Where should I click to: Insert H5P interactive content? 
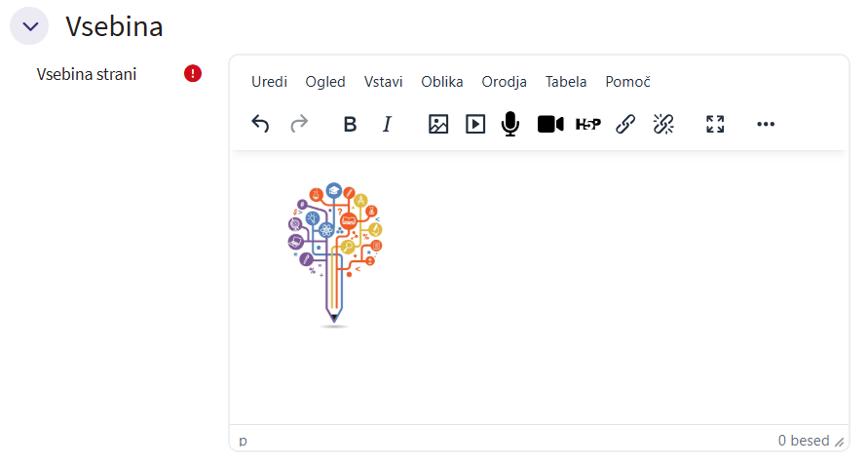(588, 124)
